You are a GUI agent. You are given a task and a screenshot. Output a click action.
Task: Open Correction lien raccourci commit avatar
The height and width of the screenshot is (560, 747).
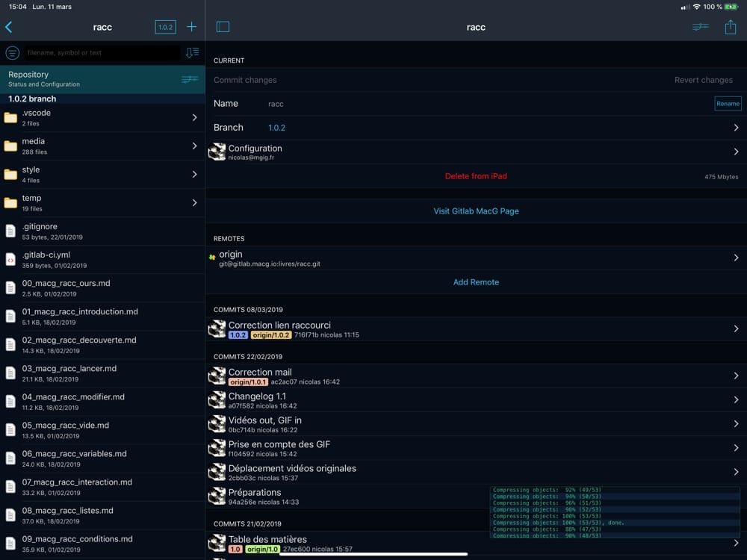[x=217, y=329]
